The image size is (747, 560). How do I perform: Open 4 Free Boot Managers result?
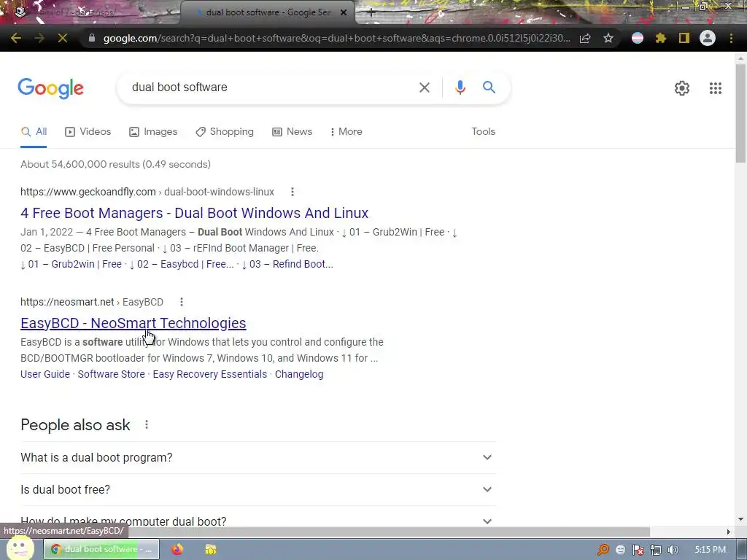194,213
